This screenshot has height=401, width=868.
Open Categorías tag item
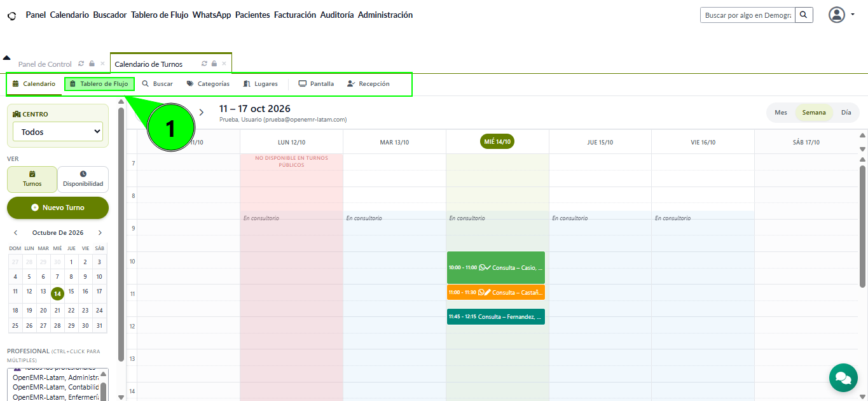click(x=208, y=83)
